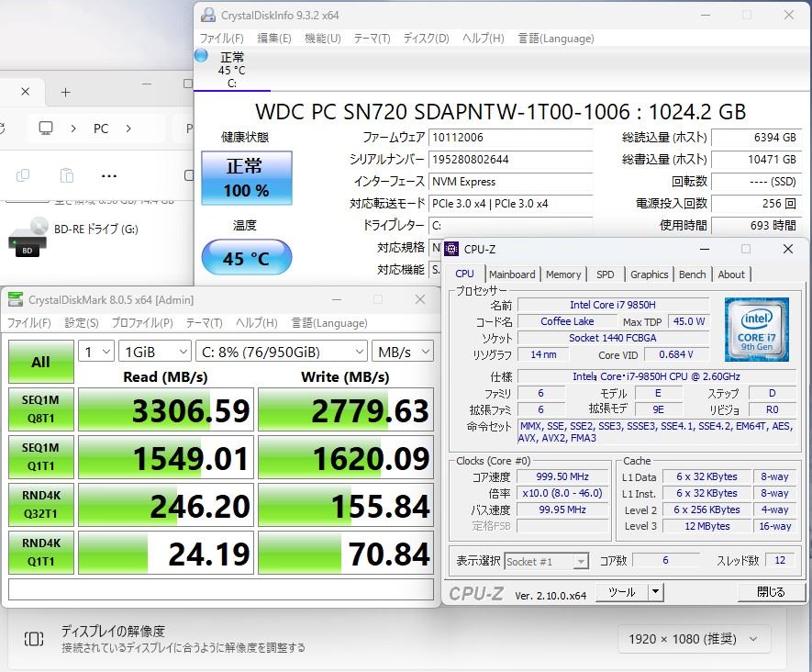Open the 設定(S) menu in CrystalDiskMark
Image resolution: width=812 pixels, height=672 pixels.
[82, 323]
